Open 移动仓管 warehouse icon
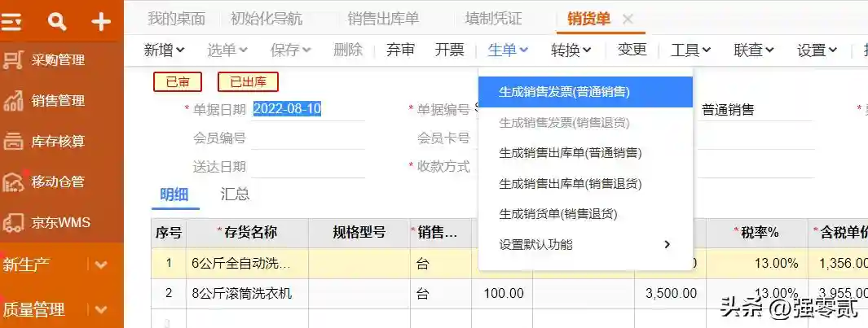 pyautogui.click(x=14, y=181)
